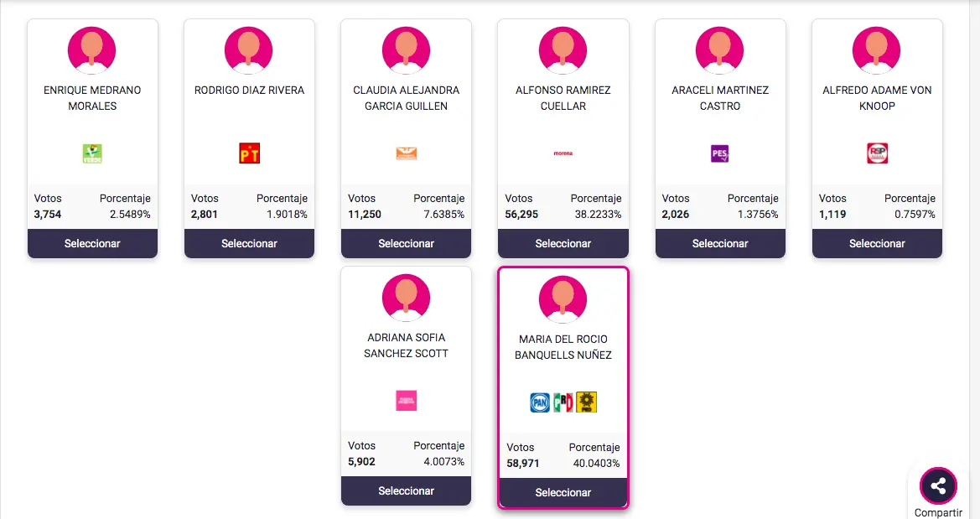Click the RSP party logo
Screen dimensions: 980x519
[877, 153]
